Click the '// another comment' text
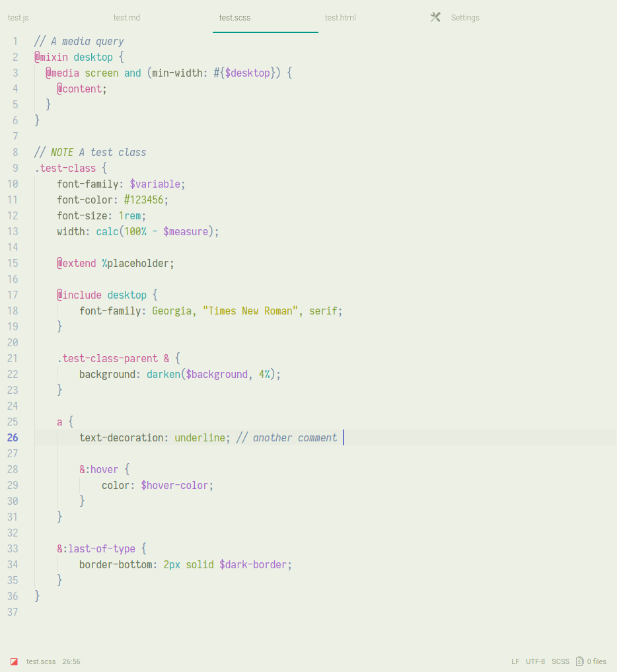 click(x=287, y=437)
